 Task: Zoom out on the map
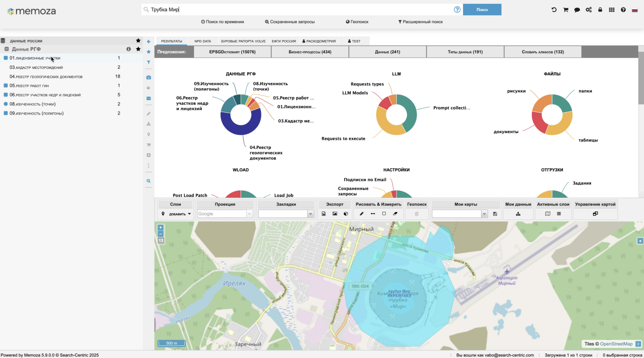[161, 234]
